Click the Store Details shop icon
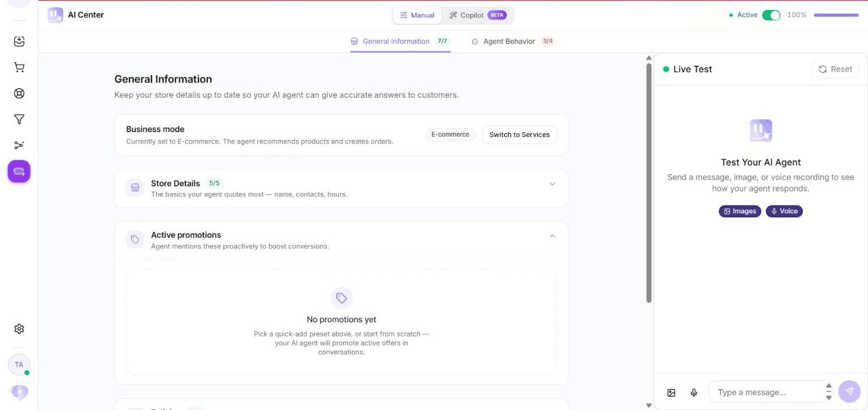This screenshot has height=410, width=868. tap(135, 188)
